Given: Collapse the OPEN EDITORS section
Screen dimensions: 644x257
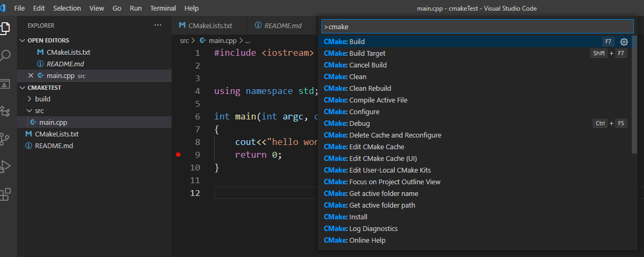Looking at the screenshot, I should coord(94,40).
